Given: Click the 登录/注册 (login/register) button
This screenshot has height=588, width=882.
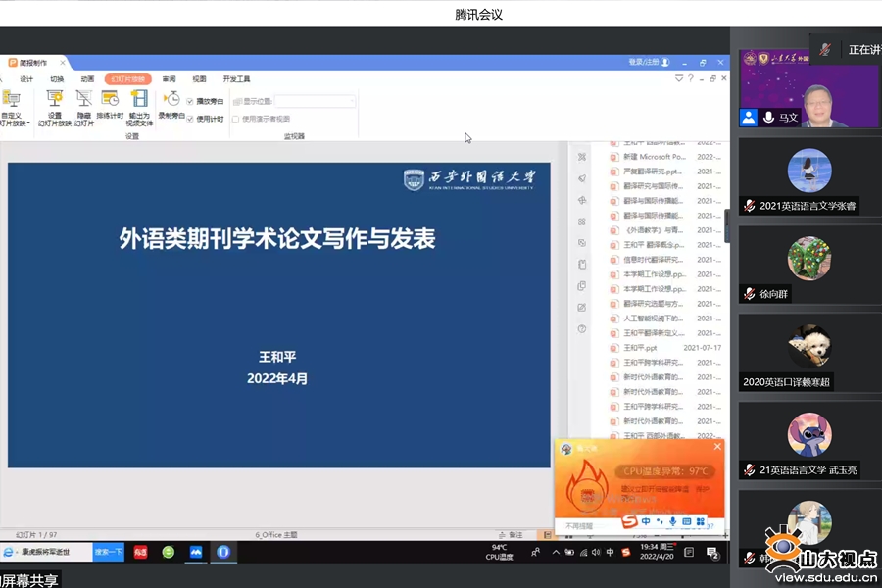Looking at the screenshot, I should (649, 63).
